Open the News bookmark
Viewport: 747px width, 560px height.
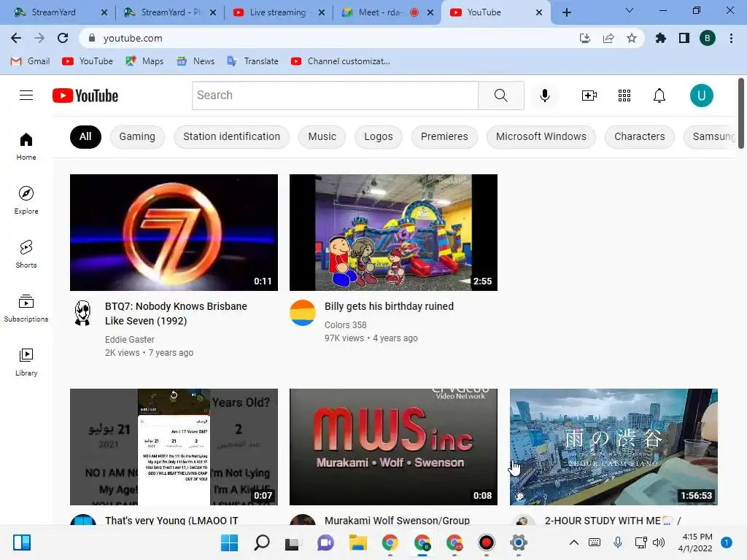tap(196, 61)
